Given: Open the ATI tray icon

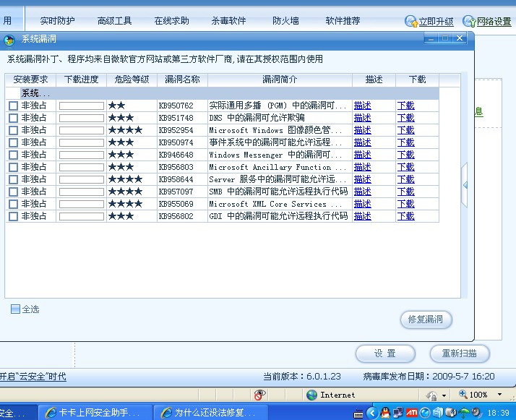Looking at the screenshot, I should [412, 413].
